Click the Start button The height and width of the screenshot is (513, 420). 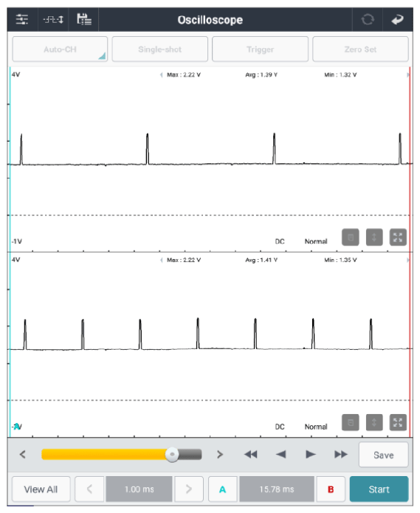(x=379, y=489)
